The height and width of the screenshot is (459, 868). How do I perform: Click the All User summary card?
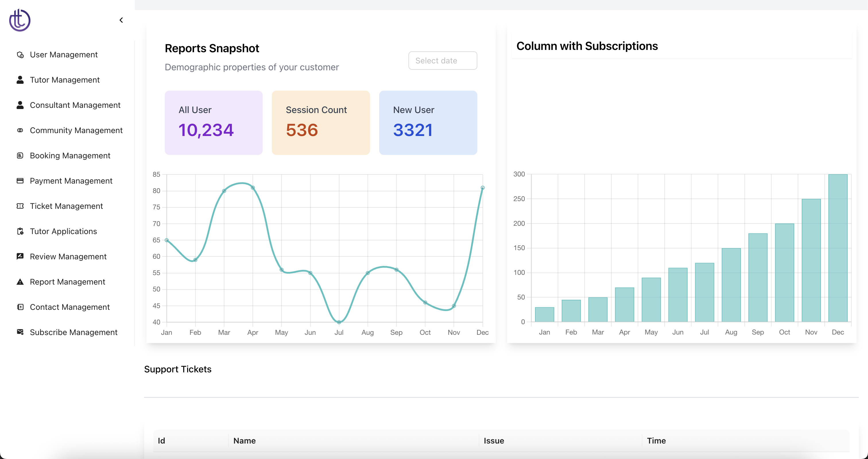click(x=213, y=122)
